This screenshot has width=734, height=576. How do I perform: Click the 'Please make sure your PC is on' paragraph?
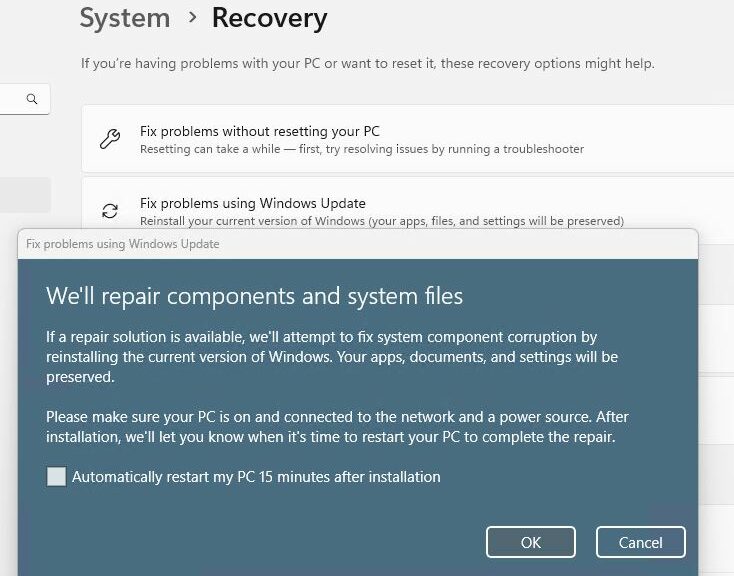tap(337, 427)
